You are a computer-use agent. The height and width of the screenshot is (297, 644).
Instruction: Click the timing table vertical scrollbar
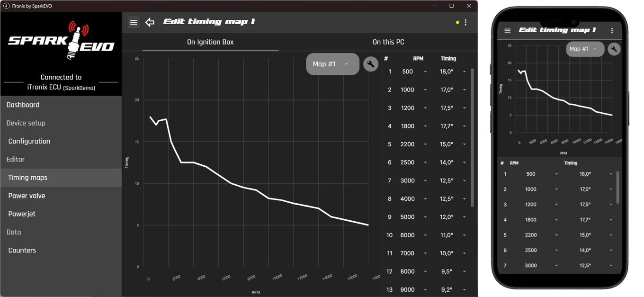[x=473, y=137]
